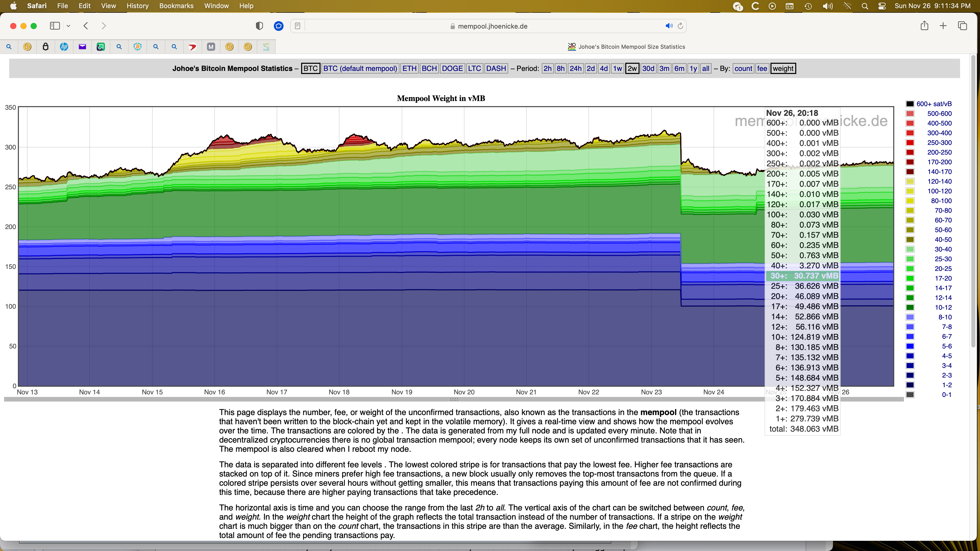Open Time Machine menu bar icon
The height and width of the screenshot is (551, 980).
click(x=808, y=6)
